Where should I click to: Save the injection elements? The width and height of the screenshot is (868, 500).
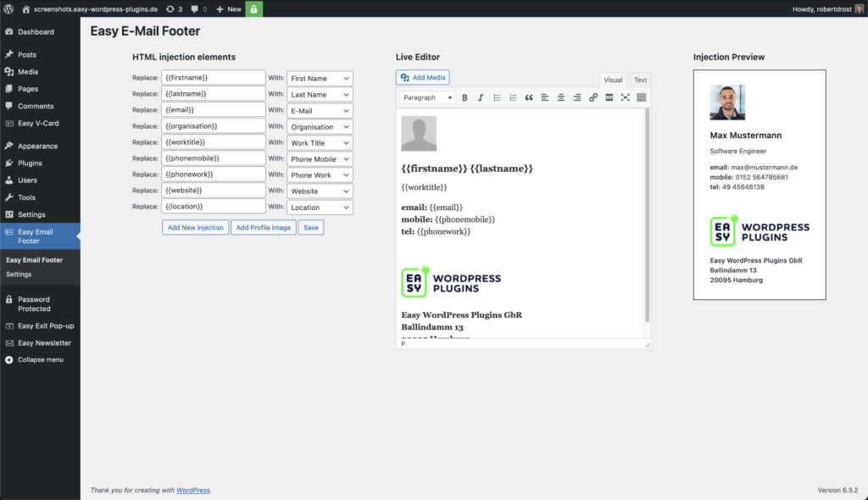coord(311,228)
